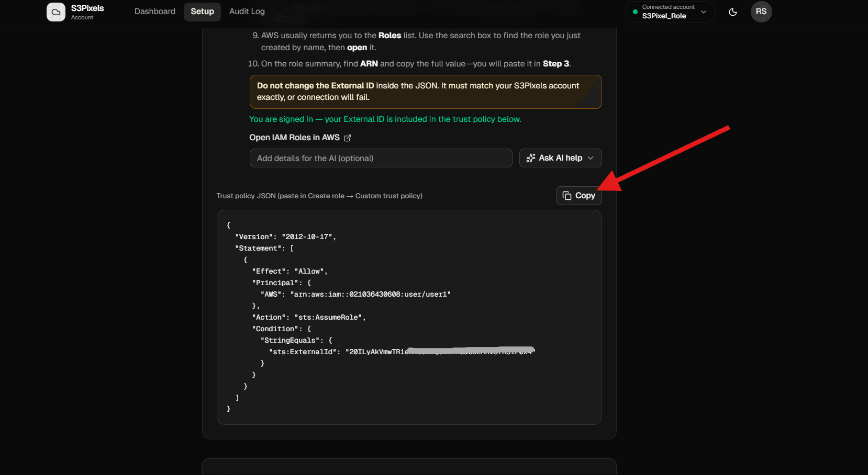The image size is (868, 475).
Task: Expand the Connected account selector
Action: click(670, 12)
